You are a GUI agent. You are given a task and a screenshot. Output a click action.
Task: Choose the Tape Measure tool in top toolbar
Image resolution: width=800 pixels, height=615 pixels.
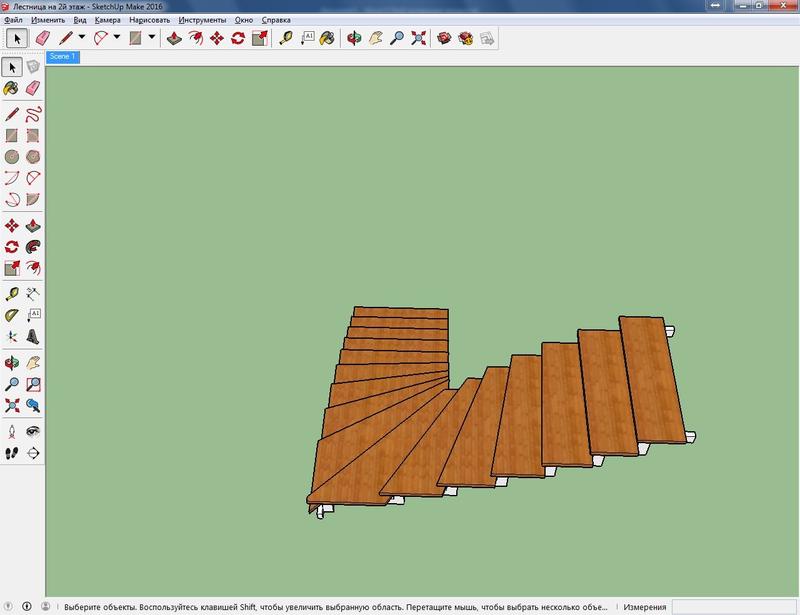[285, 38]
